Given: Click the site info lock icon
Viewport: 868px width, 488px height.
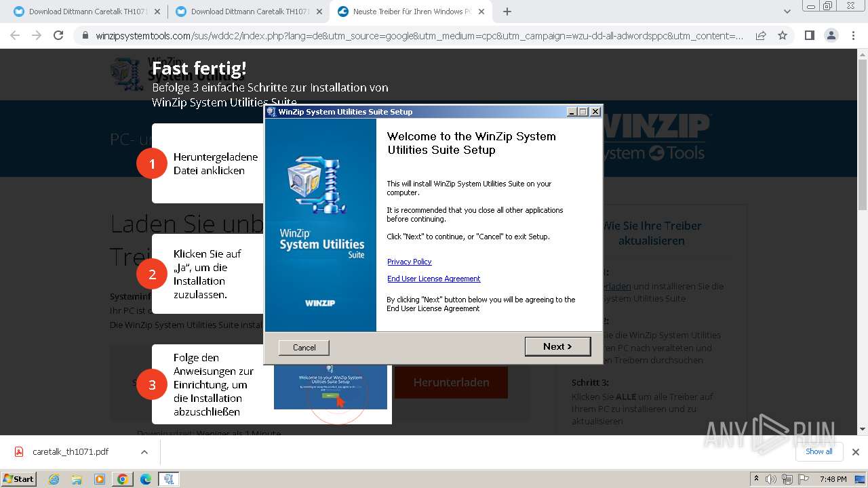Looking at the screenshot, I should (x=85, y=36).
